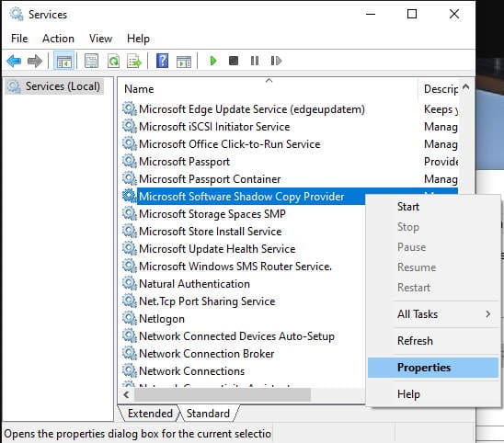Open the Action menu
This screenshot has width=504, height=443.
pos(58,39)
